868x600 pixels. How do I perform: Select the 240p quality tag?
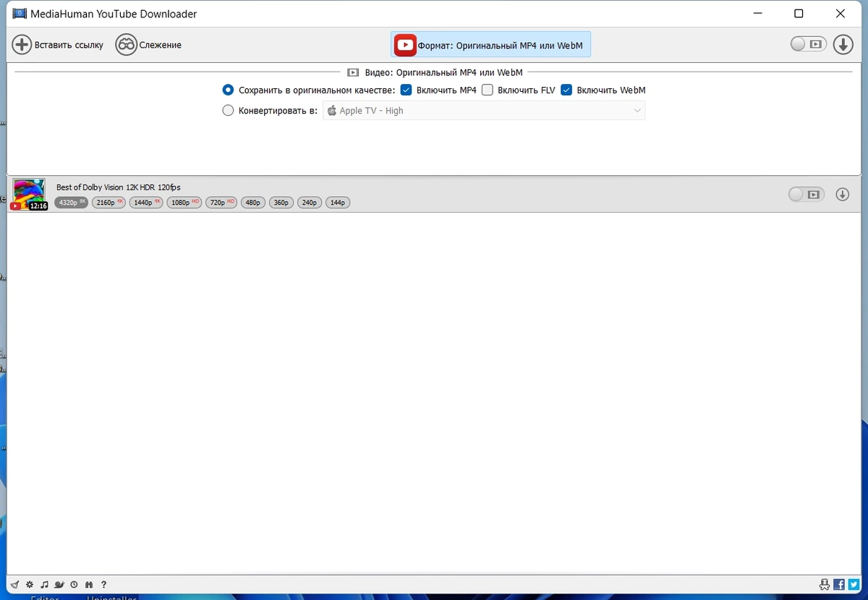coord(310,203)
